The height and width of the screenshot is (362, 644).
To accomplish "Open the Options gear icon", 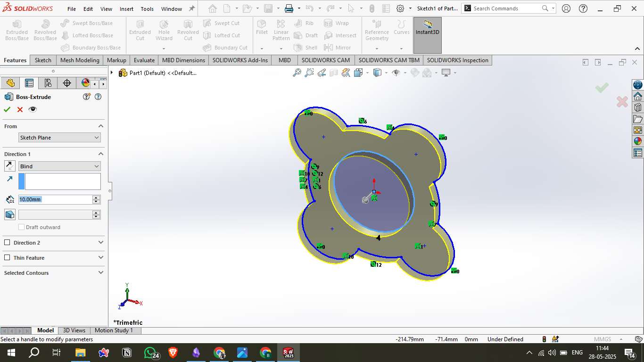I will point(400,8).
